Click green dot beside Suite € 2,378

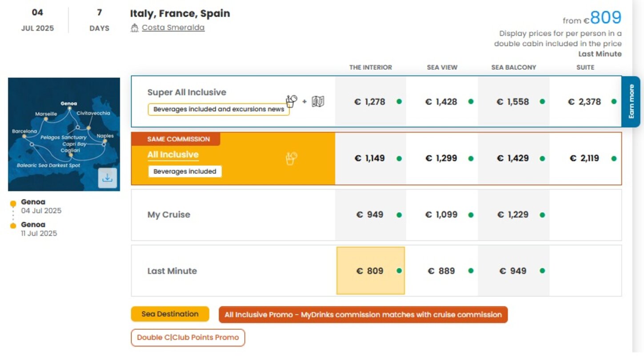614,101
